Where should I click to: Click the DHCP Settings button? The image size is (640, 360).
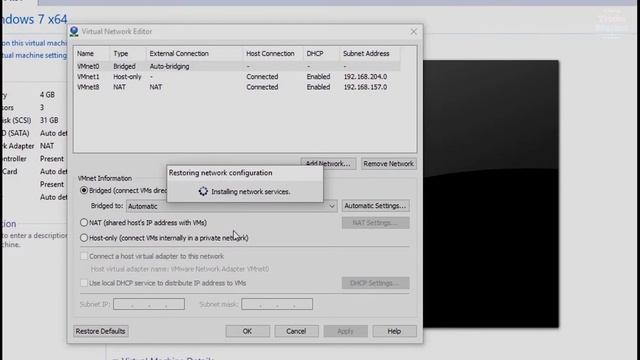(376, 283)
